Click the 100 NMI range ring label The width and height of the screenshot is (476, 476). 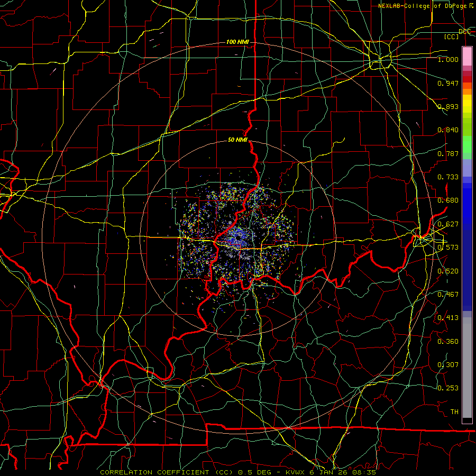point(237,42)
